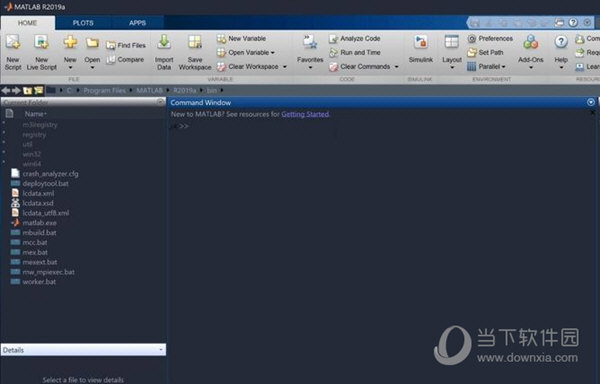The height and width of the screenshot is (384, 600).
Task: Select the registry folder
Action: click(34, 135)
